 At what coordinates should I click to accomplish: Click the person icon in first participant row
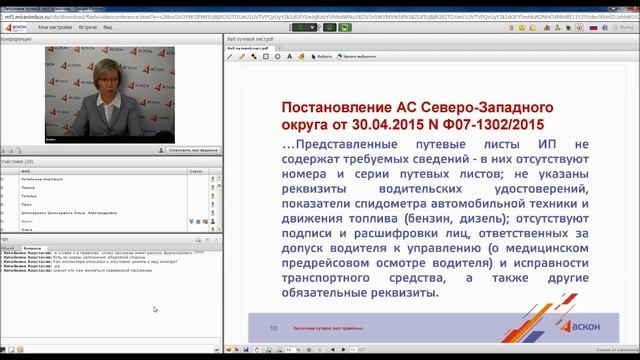coord(213,179)
